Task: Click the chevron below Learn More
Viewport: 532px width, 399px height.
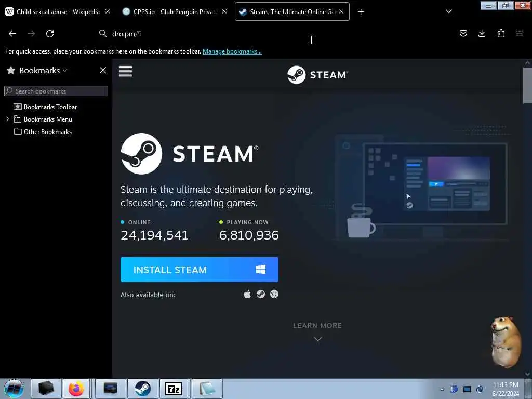Action: [x=317, y=339]
